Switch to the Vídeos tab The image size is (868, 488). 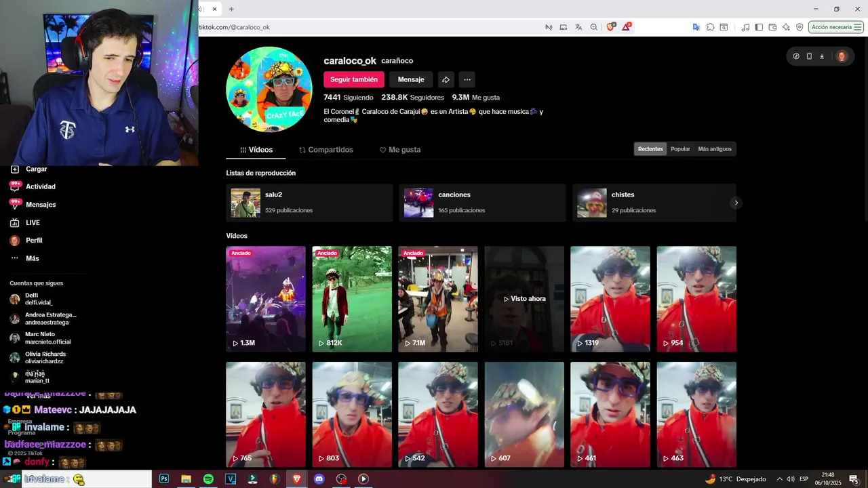pyautogui.click(x=256, y=150)
